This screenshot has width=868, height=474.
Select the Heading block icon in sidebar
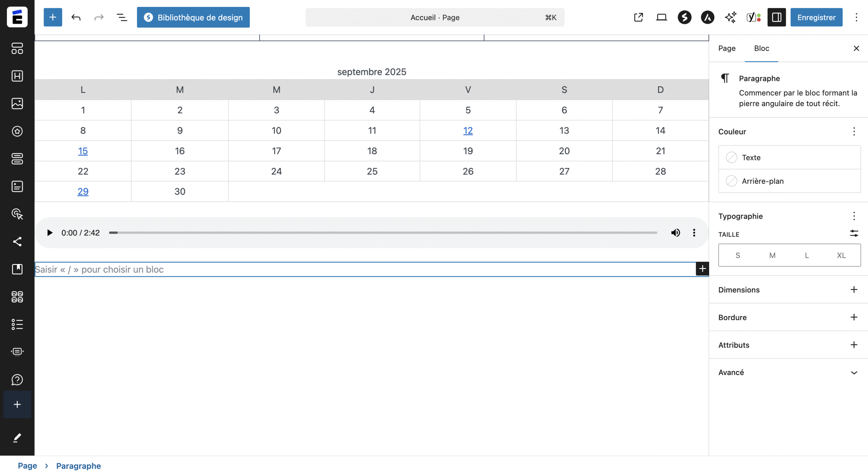click(17, 76)
